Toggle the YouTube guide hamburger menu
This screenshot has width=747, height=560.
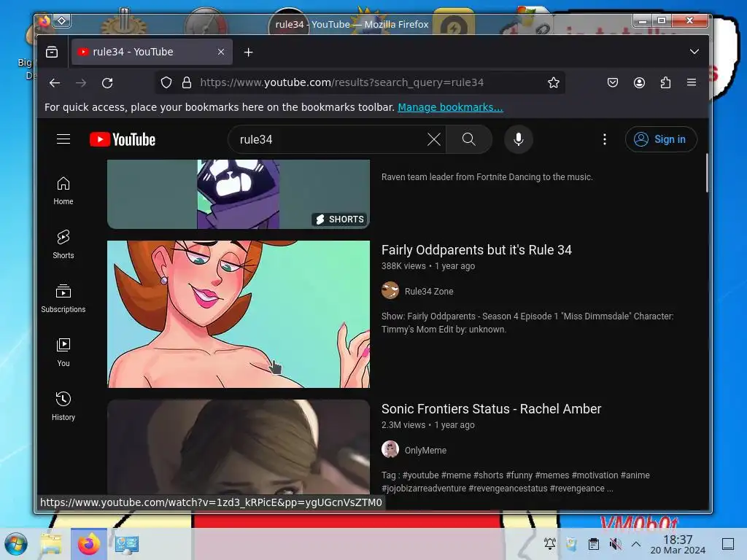pos(63,139)
